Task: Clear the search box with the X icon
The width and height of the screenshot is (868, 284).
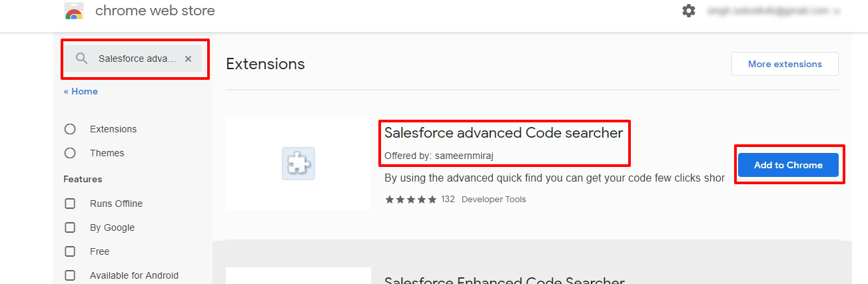Action: 188,59
